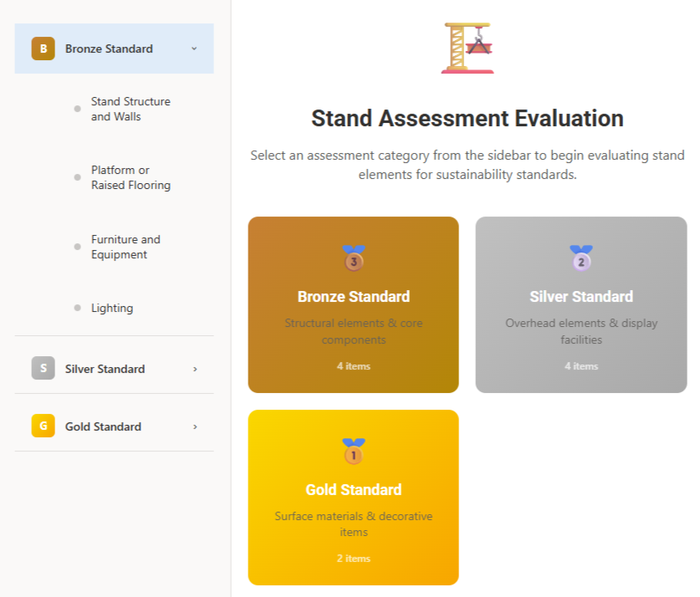Select Platform or Raised Flooring
The height and width of the screenshot is (597, 700).
(130, 177)
